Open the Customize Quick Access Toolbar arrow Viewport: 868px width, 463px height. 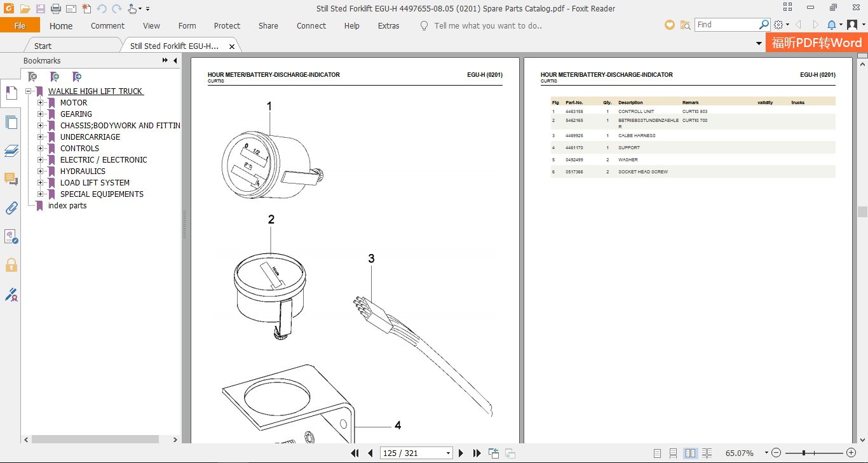tap(148, 10)
